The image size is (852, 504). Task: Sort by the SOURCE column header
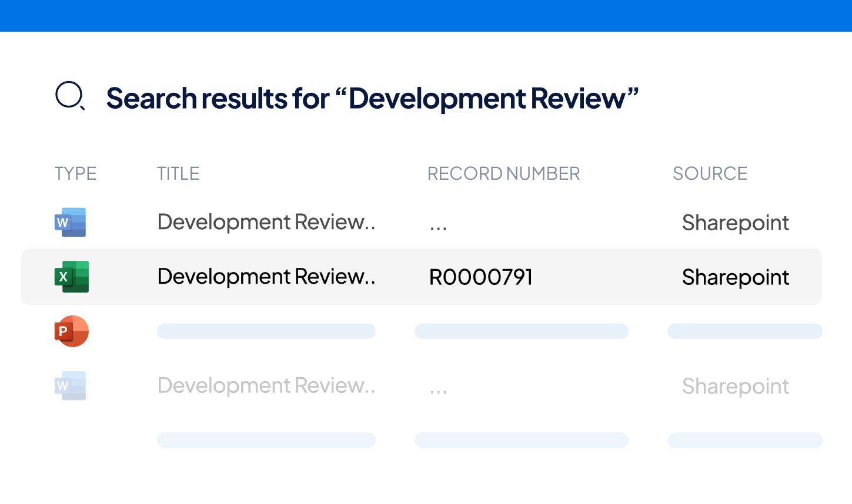pos(710,174)
